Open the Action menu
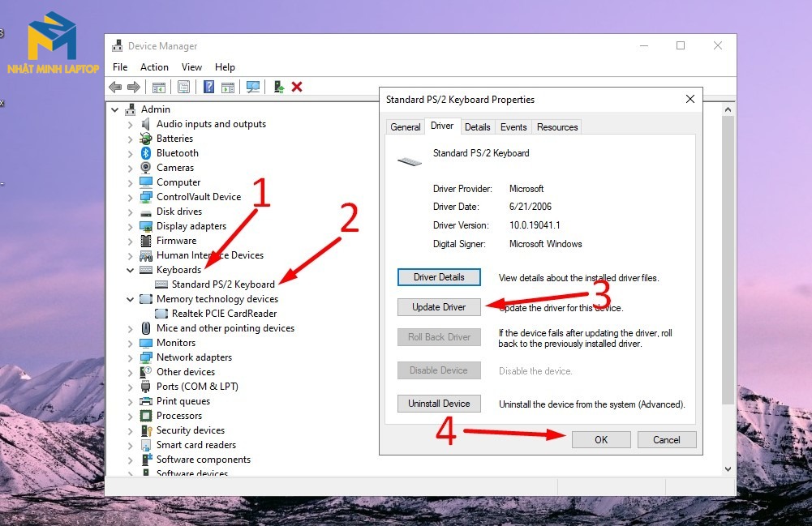 (x=154, y=67)
